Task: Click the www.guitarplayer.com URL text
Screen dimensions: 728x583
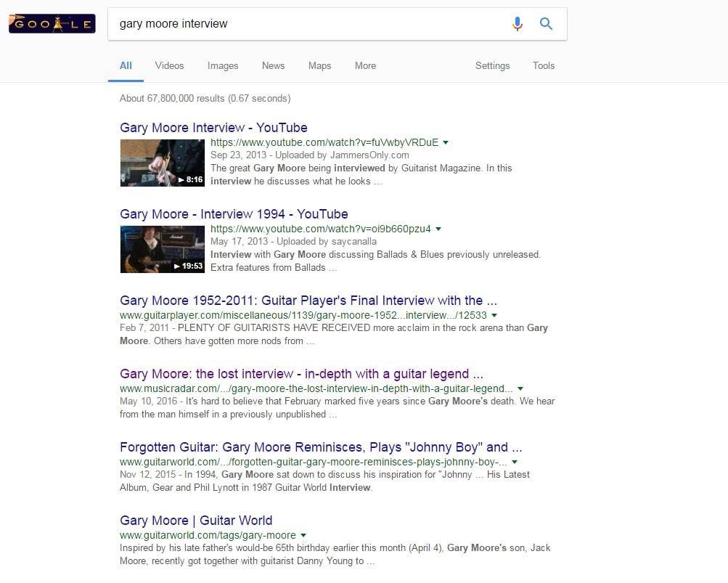Action: (303, 315)
